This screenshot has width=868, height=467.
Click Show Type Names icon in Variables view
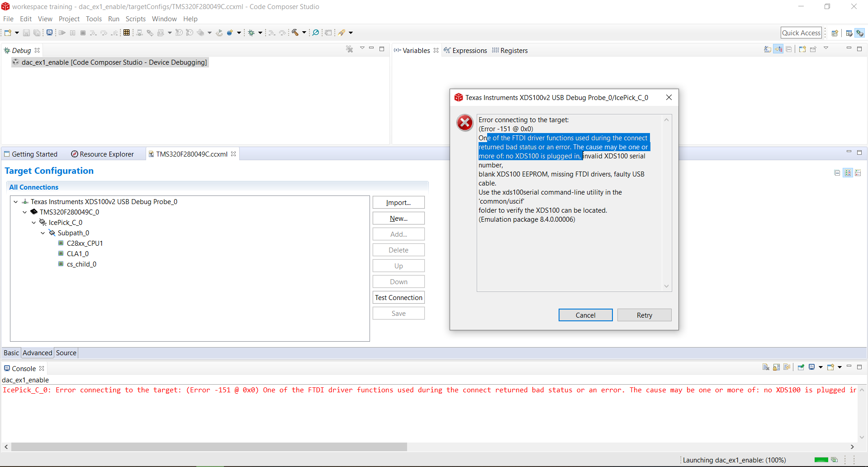(x=768, y=49)
